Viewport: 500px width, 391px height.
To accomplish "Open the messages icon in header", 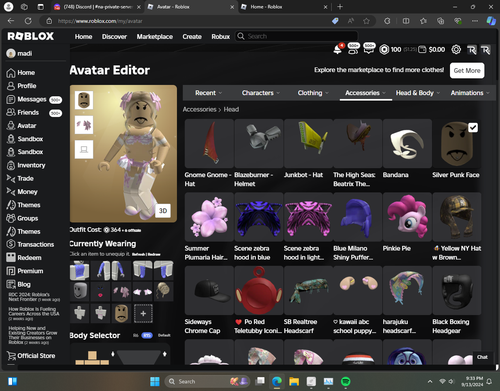I will click(369, 49).
